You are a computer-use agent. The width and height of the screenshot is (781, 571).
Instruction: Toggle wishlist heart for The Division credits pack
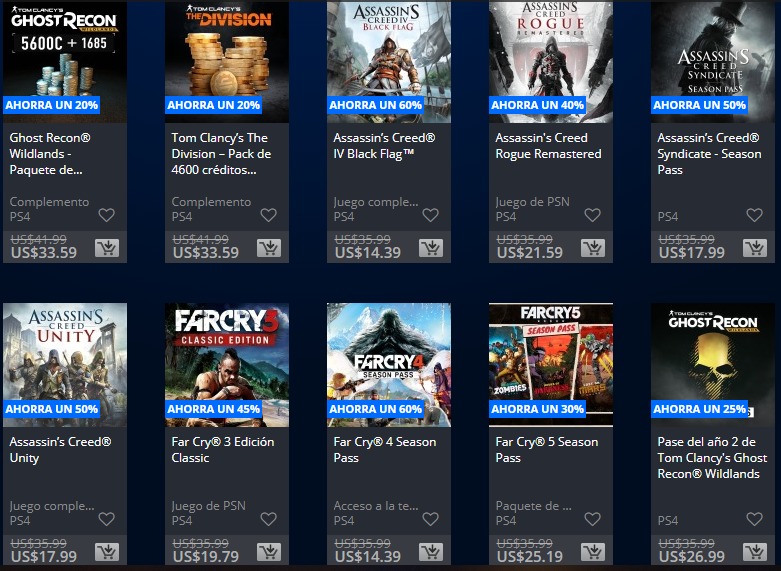pos(268,215)
